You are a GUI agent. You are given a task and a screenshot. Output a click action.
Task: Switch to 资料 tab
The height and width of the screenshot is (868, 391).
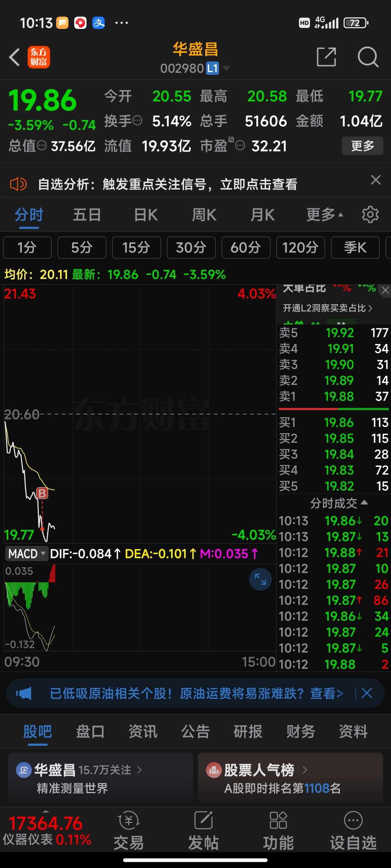pos(353,731)
